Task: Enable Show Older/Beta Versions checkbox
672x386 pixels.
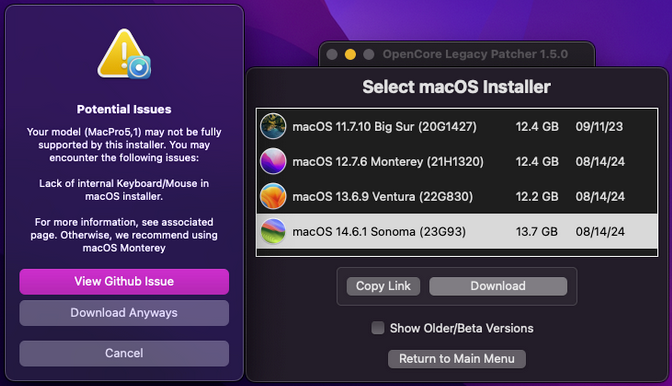Action: [x=378, y=328]
